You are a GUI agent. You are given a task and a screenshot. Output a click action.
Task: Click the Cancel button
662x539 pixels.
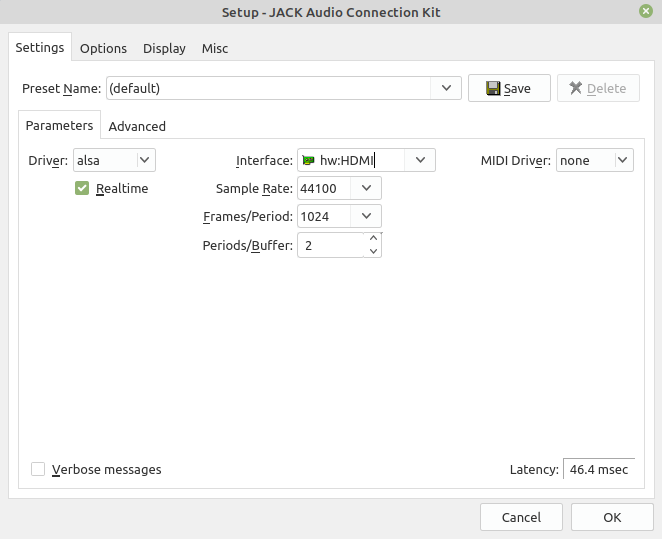(x=521, y=517)
